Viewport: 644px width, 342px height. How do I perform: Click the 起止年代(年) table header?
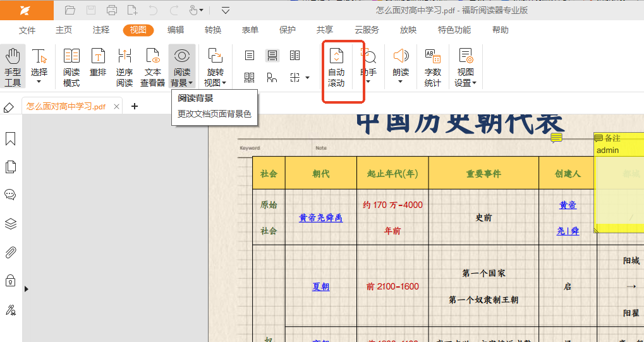coord(392,173)
